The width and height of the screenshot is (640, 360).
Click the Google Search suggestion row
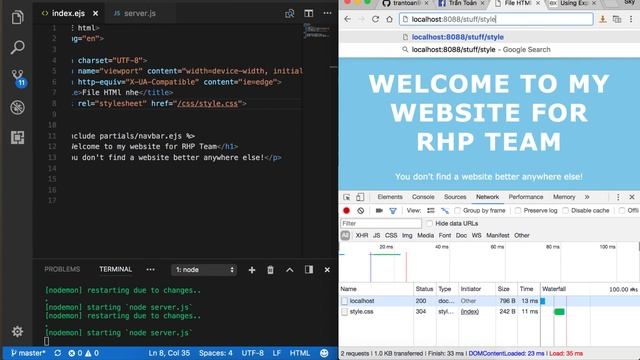[489, 50]
